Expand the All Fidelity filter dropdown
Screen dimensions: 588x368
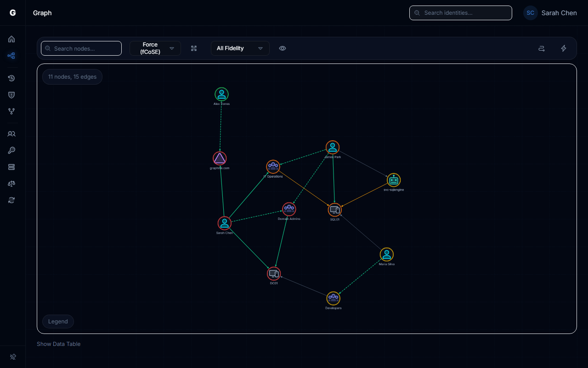click(240, 48)
